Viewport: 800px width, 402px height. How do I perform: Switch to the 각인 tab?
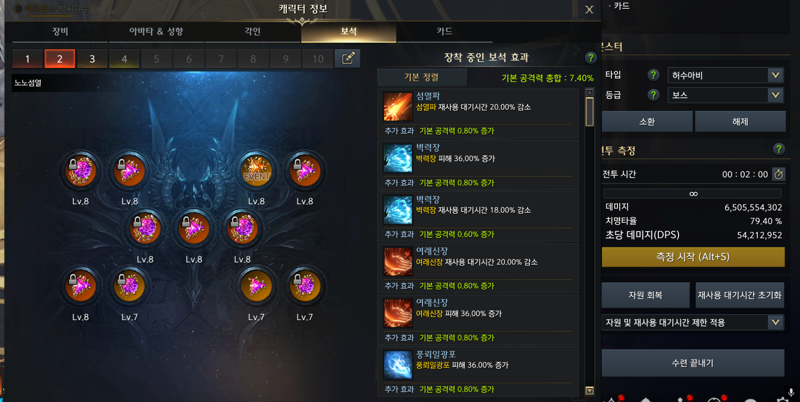coord(253,32)
